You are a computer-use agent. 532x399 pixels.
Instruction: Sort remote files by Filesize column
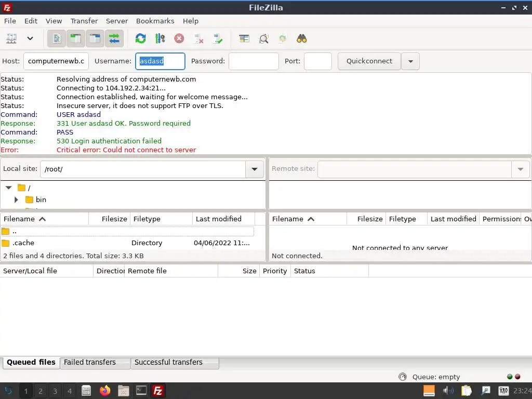[366, 219]
